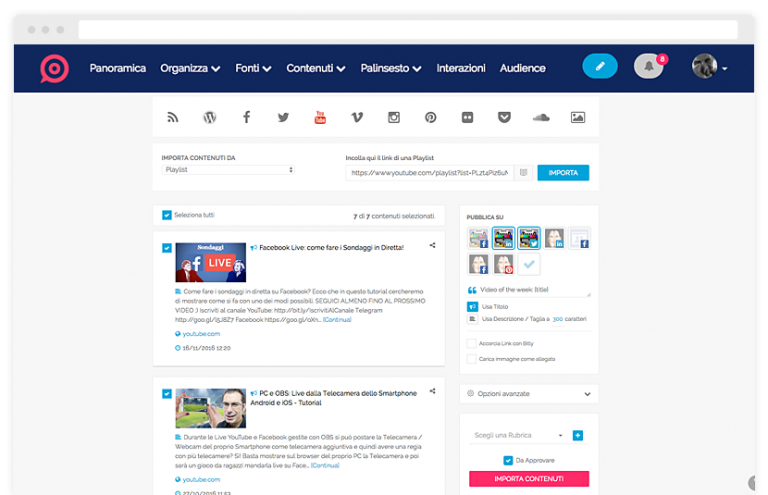Viewport: 768px width, 495px height.
Task: Uncheck the Da Approvare checkbox
Action: [508, 460]
